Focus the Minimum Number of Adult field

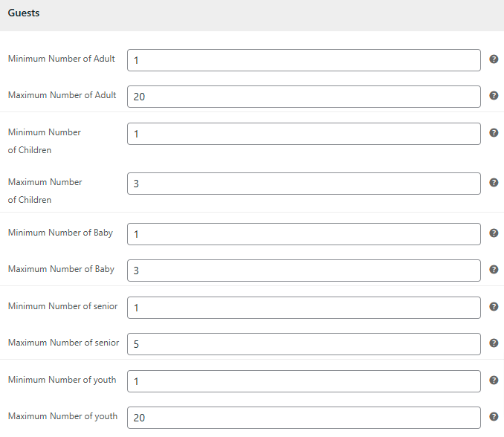point(304,60)
